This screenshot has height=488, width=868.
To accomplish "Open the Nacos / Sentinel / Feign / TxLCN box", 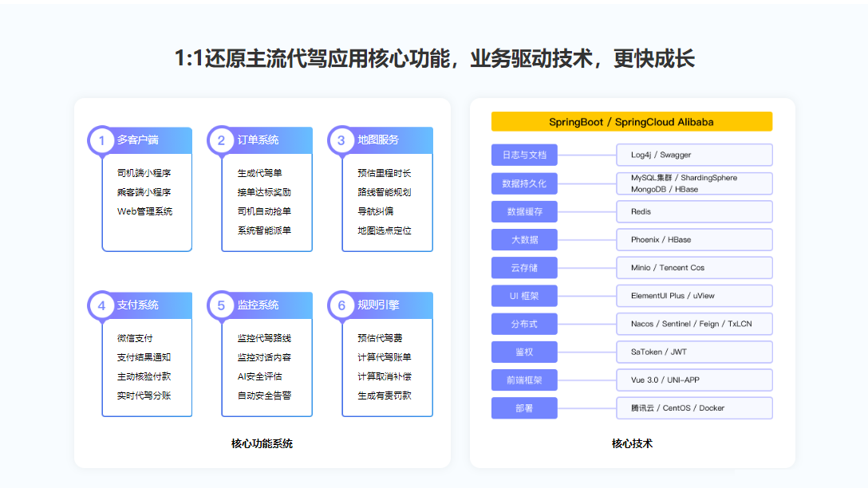I will [694, 324].
